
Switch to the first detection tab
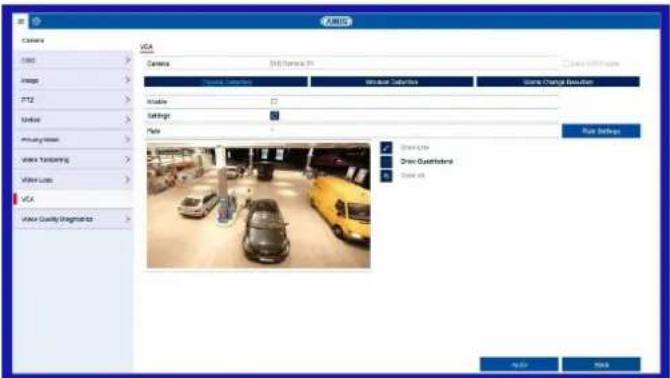click(x=226, y=82)
